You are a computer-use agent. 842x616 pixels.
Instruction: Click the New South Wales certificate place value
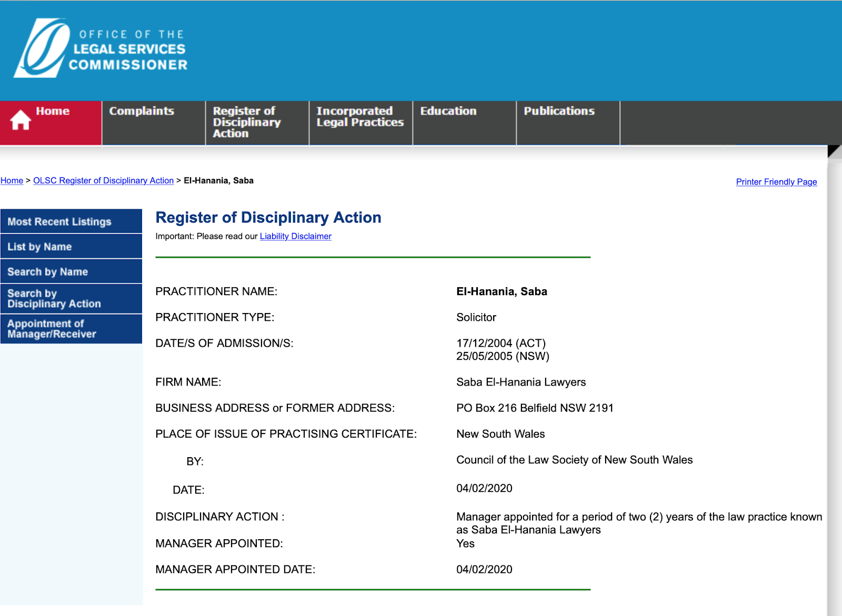[500, 434]
